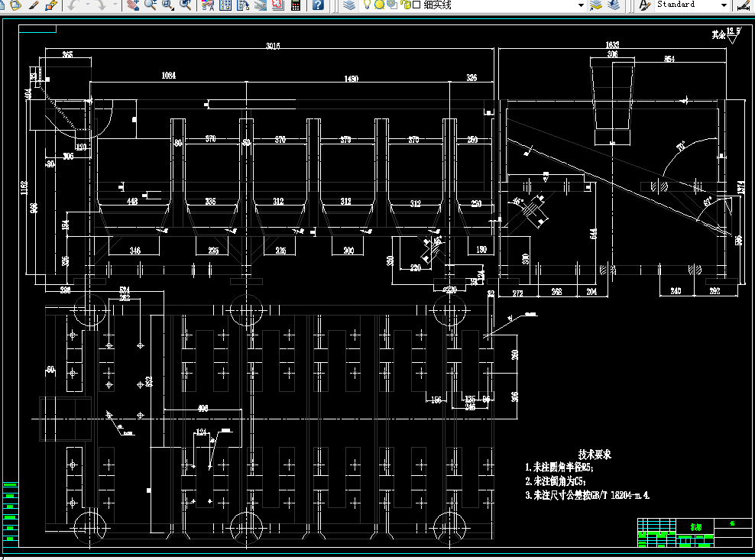Select the 408 dimension in plan view
755x560 pixels.
click(x=203, y=408)
